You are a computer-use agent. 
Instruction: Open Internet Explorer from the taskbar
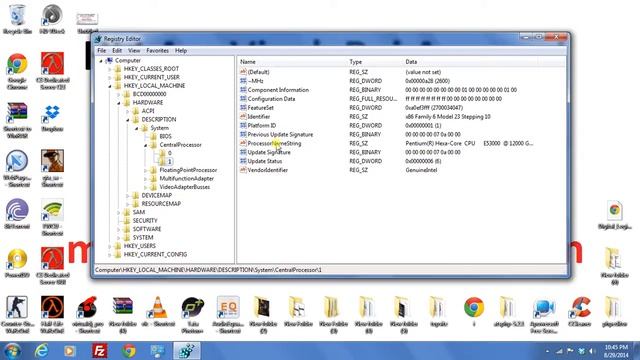tap(42, 351)
